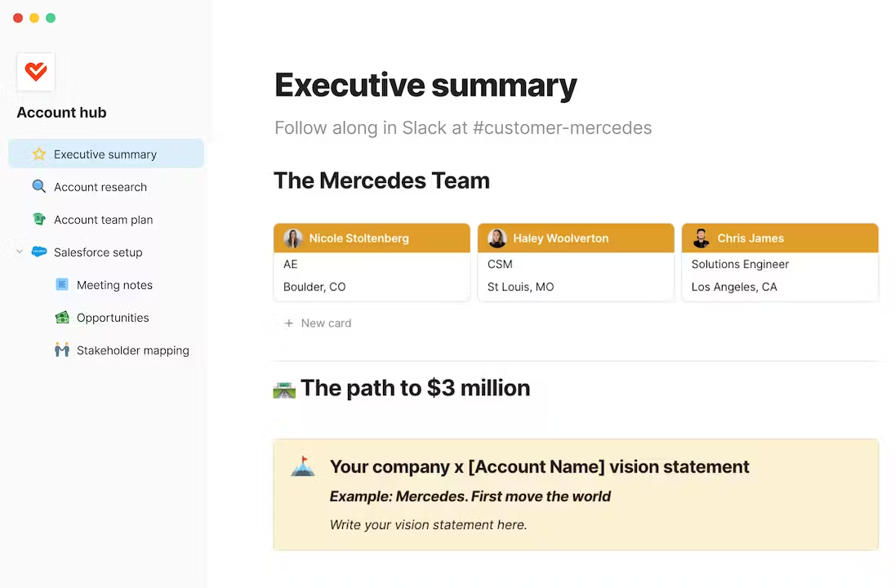Click the star icon beside Executive summary

pyautogui.click(x=39, y=154)
